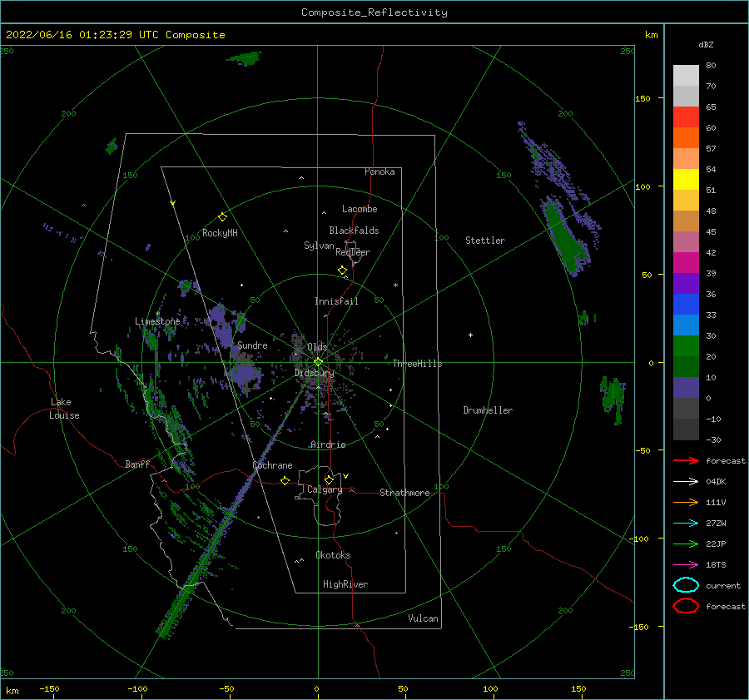Click the 2022/06/16 01:23:29 UTC timestamp
749x700 pixels.
point(72,35)
